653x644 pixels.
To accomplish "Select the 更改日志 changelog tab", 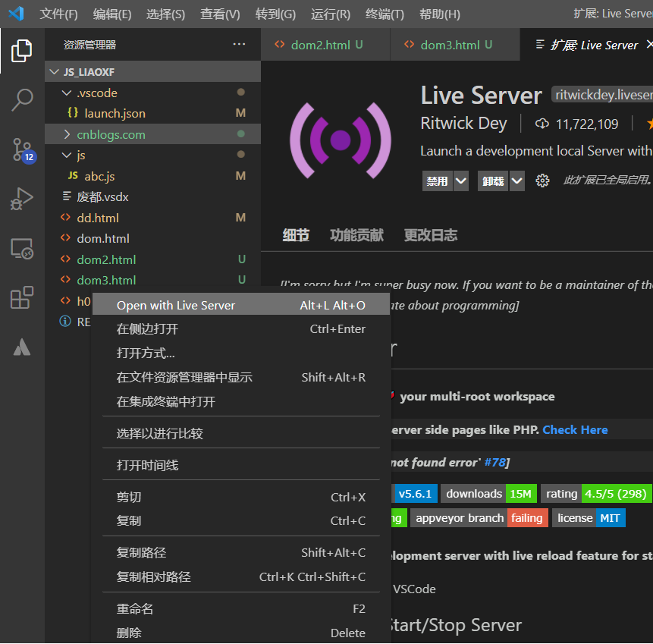I will pos(431,235).
